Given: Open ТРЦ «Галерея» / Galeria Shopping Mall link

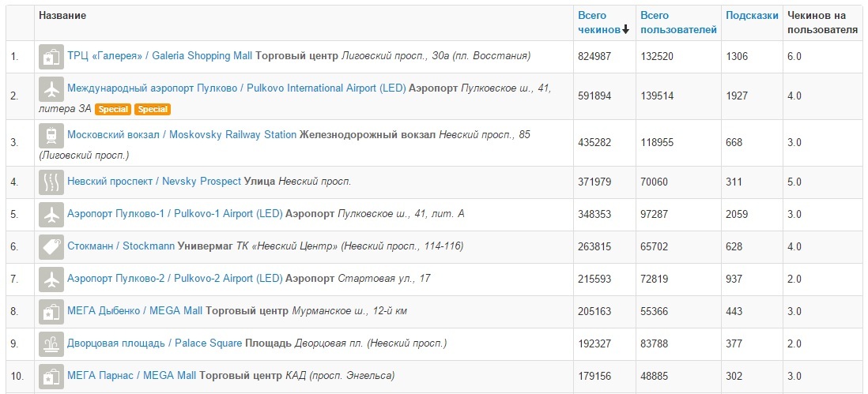Looking at the screenshot, I should [x=160, y=56].
